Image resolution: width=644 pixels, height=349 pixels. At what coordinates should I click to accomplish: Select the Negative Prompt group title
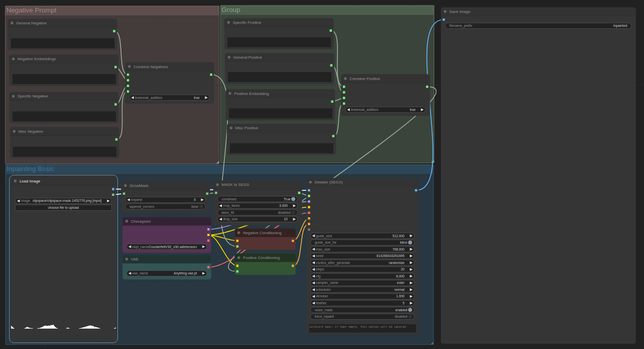tap(31, 10)
